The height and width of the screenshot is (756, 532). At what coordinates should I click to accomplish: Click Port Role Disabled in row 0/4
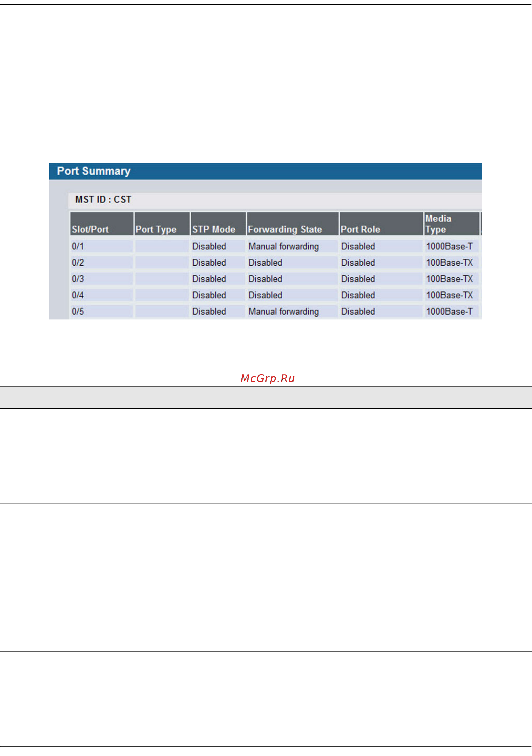(x=358, y=295)
